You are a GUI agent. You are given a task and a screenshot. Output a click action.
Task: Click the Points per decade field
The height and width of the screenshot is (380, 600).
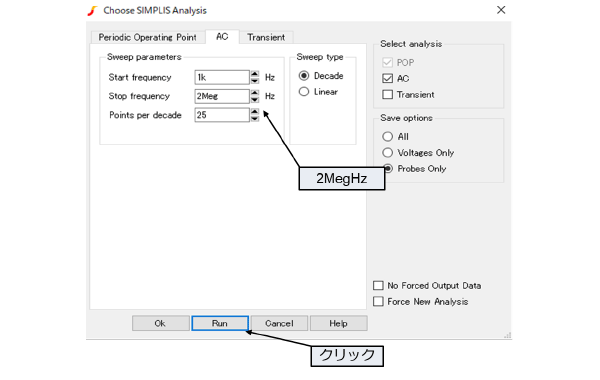coord(222,115)
